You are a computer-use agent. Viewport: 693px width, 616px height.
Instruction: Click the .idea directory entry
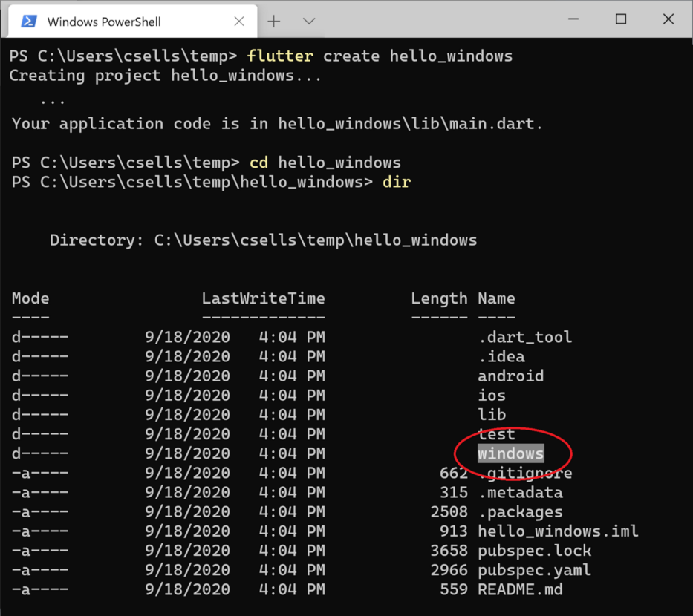pos(501,357)
